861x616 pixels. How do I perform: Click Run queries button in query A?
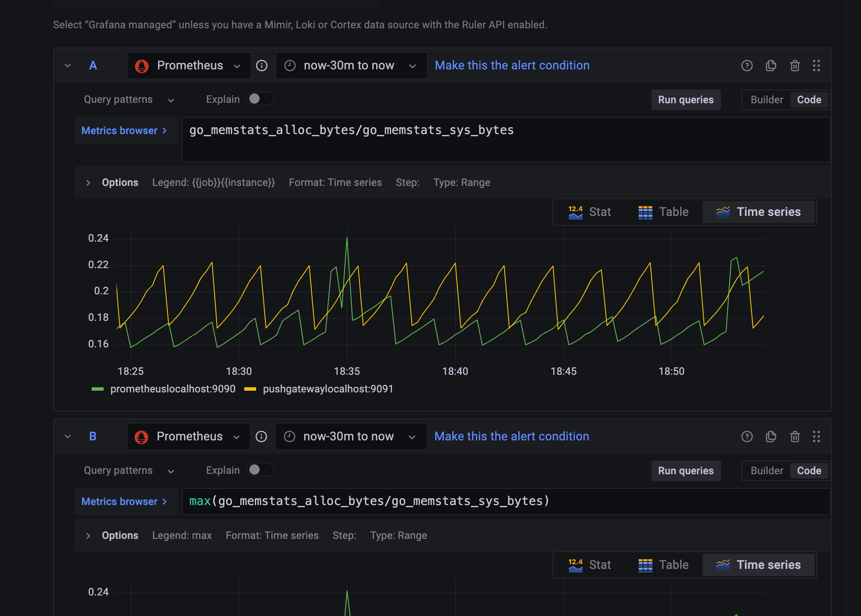point(685,100)
